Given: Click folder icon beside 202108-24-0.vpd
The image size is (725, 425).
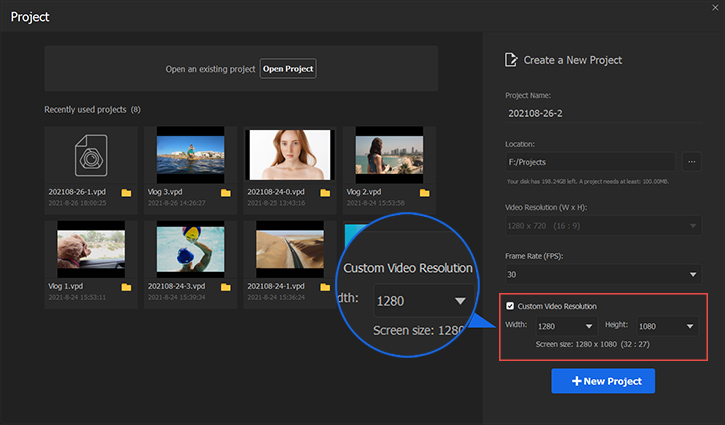Looking at the screenshot, I should tap(325, 192).
